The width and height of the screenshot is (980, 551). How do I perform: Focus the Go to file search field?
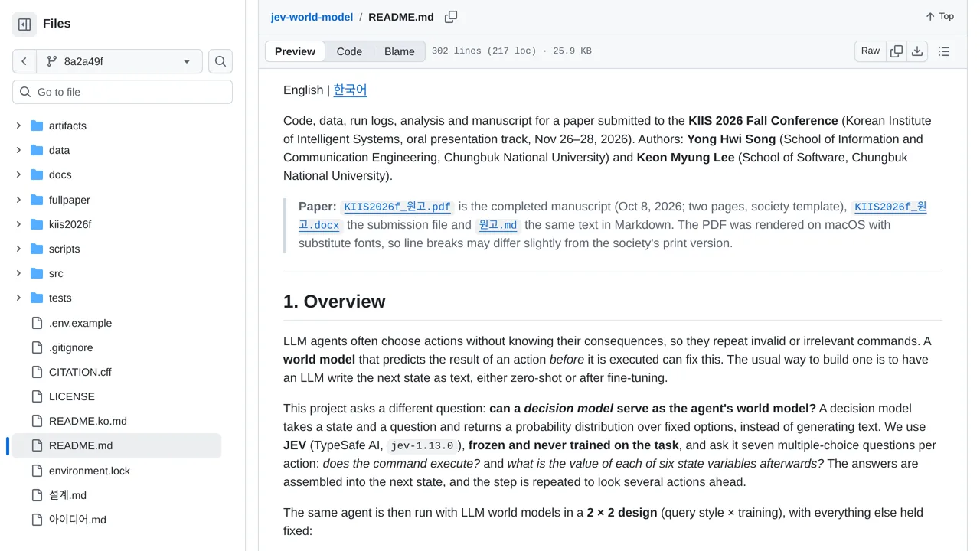[122, 92]
